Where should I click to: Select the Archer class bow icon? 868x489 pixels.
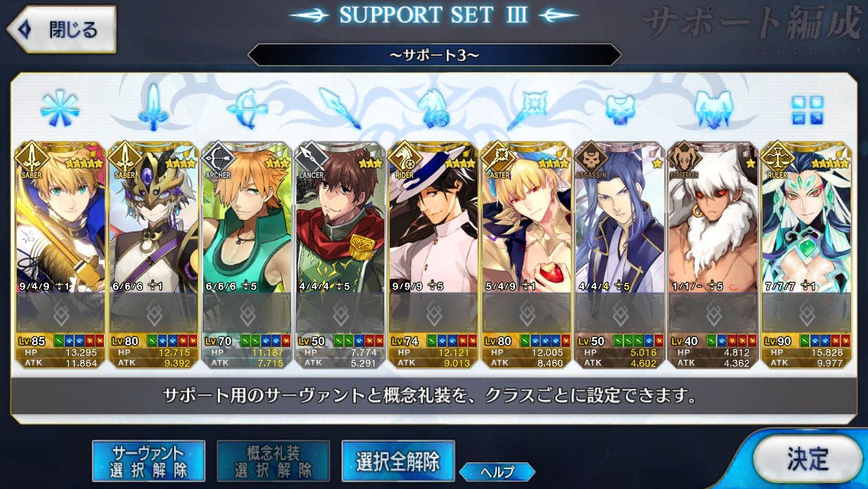coord(248,108)
